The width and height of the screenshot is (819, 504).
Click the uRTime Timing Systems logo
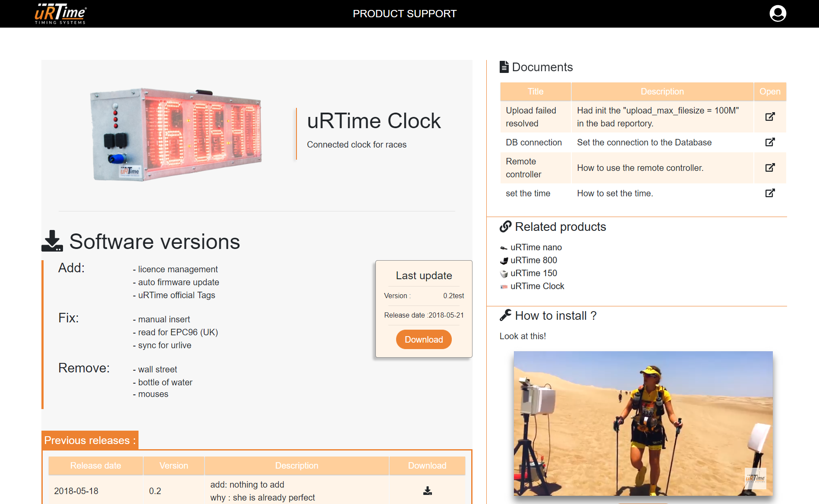(60, 14)
